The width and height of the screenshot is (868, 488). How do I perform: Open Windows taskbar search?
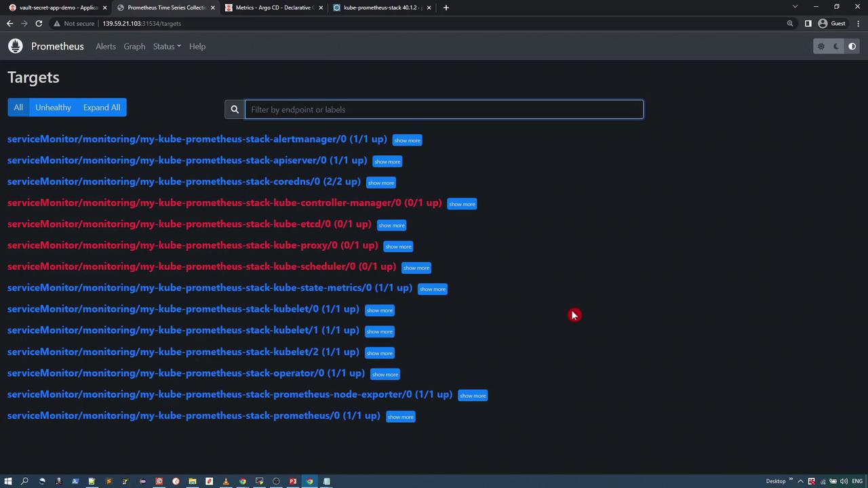coord(25,481)
